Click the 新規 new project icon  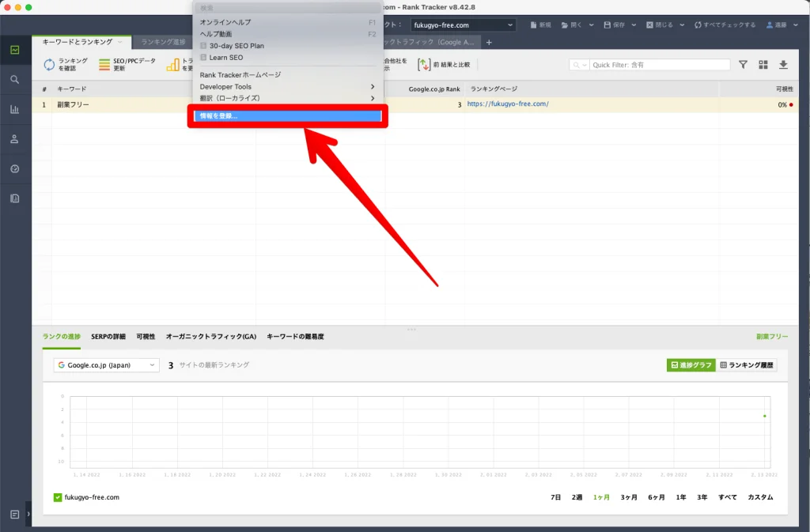tap(534, 25)
